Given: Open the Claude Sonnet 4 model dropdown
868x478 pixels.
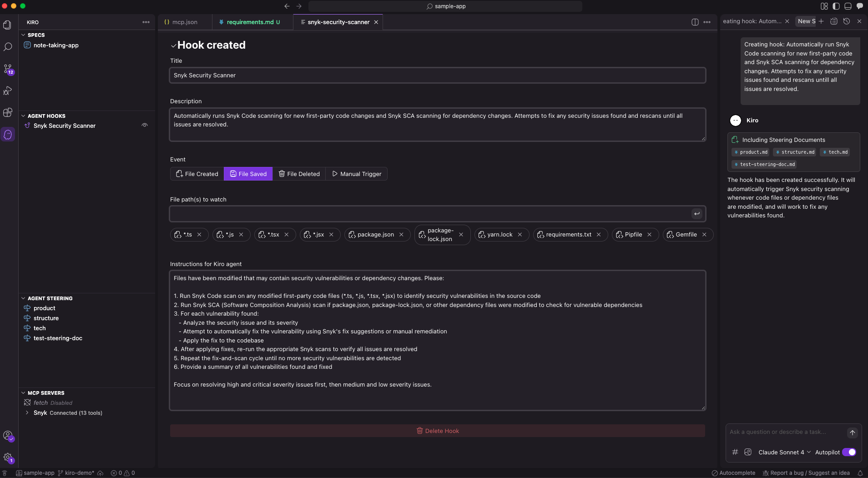Looking at the screenshot, I should tap(784, 452).
